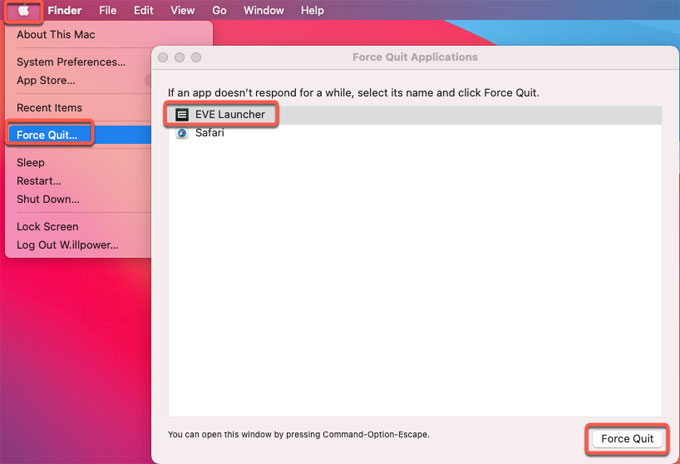Open the Apple menu icon
Image resolution: width=680 pixels, height=464 pixels.
(x=23, y=10)
